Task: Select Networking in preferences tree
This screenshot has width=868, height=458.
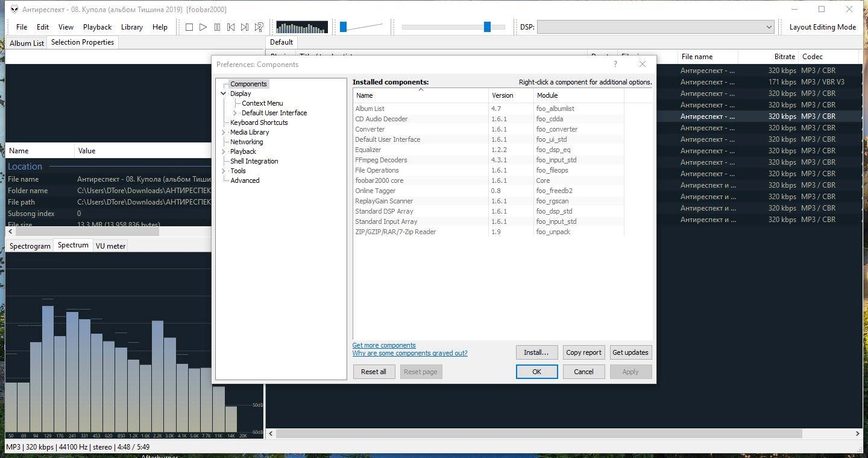Action: (x=247, y=142)
